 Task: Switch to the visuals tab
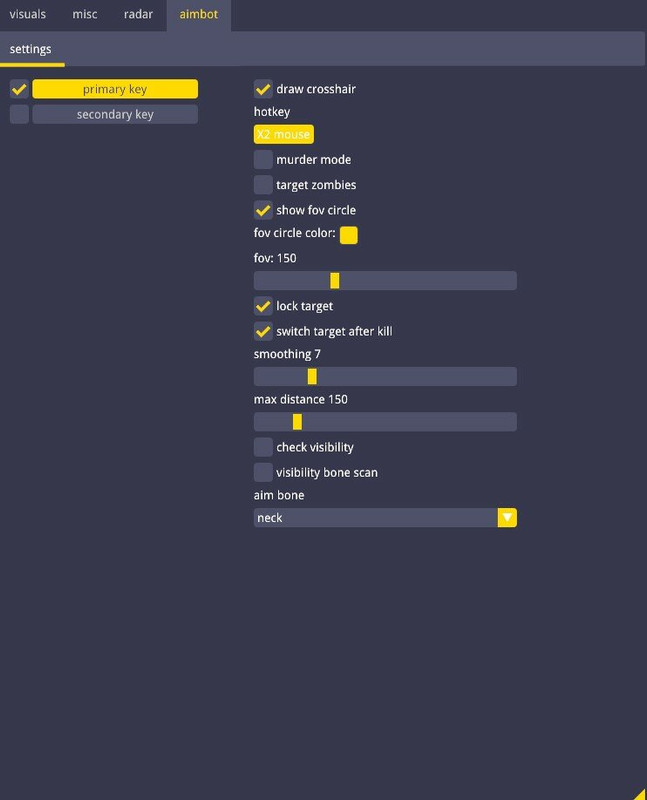[28, 15]
